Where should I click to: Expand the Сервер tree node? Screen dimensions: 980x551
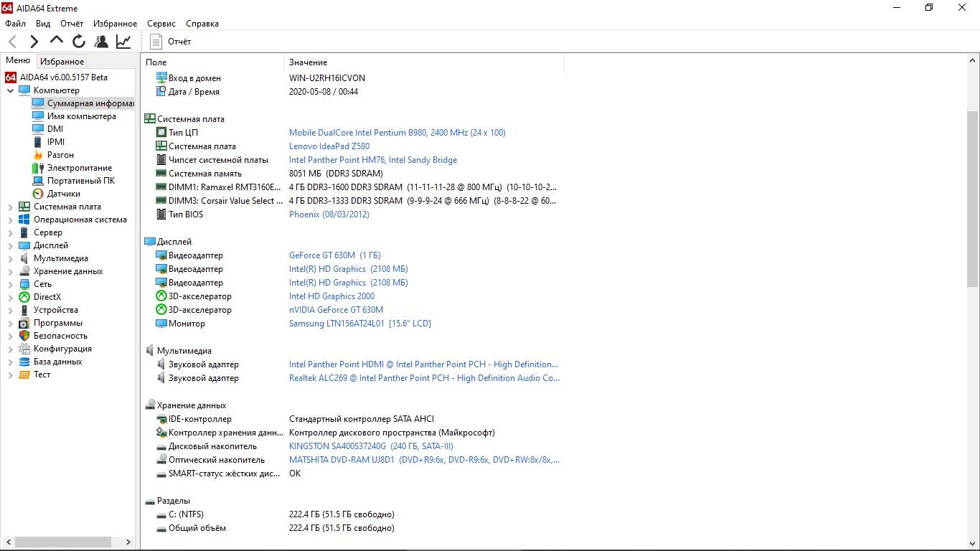pos(10,232)
